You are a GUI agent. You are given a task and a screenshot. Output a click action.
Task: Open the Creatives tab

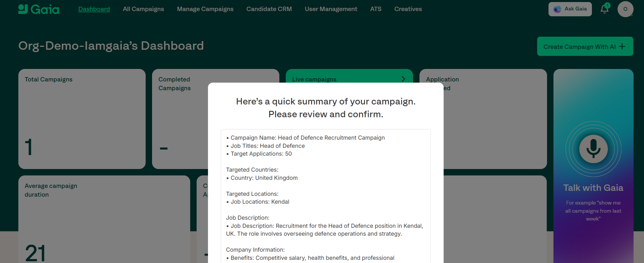pyautogui.click(x=408, y=9)
